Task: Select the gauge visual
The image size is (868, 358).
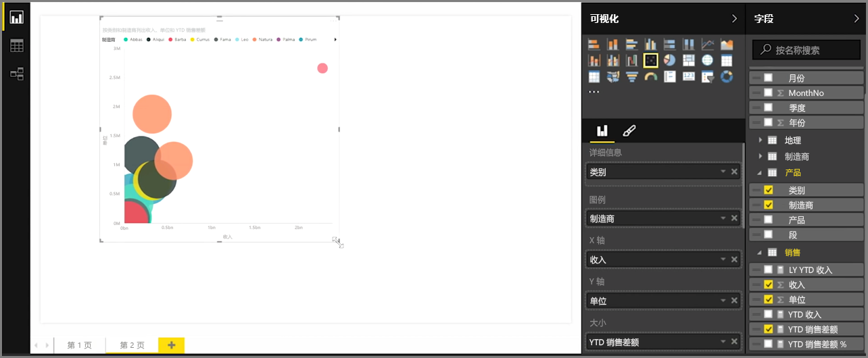Action: pos(651,77)
